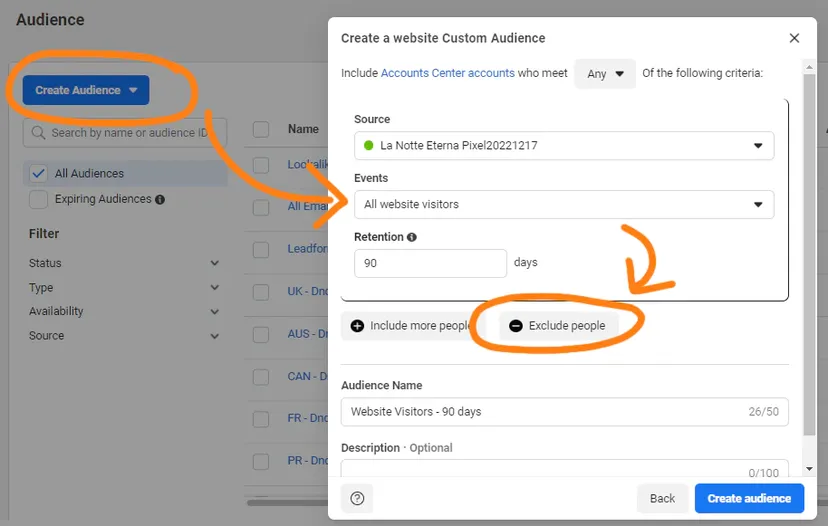Select the checkbox for the CAN row
The width and height of the screenshot is (828, 526).
pyautogui.click(x=261, y=377)
